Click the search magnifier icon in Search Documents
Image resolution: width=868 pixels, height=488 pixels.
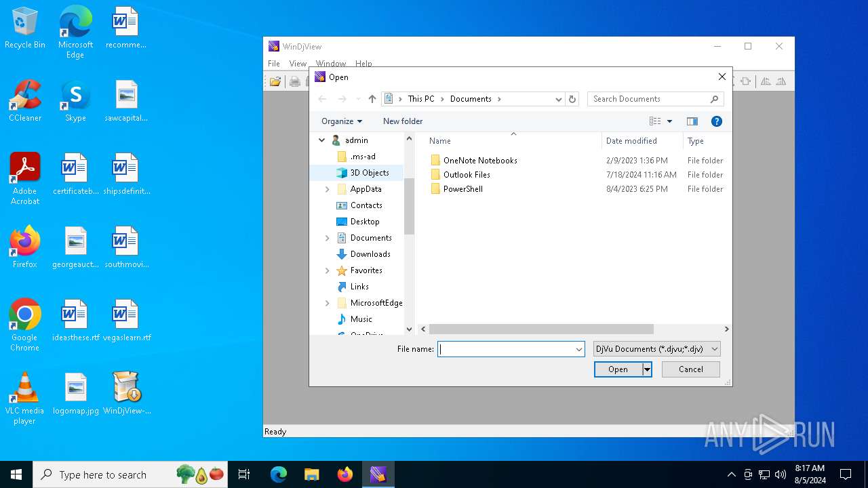[x=714, y=99]
